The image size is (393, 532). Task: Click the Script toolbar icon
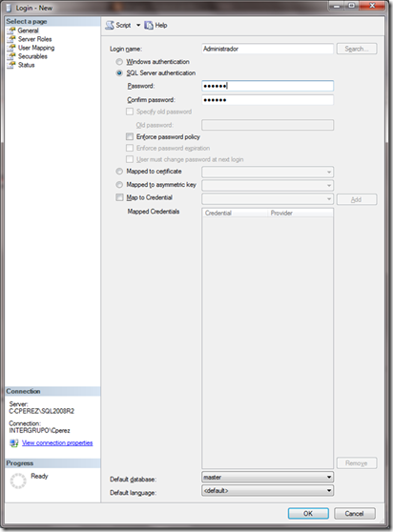point(110,25)
